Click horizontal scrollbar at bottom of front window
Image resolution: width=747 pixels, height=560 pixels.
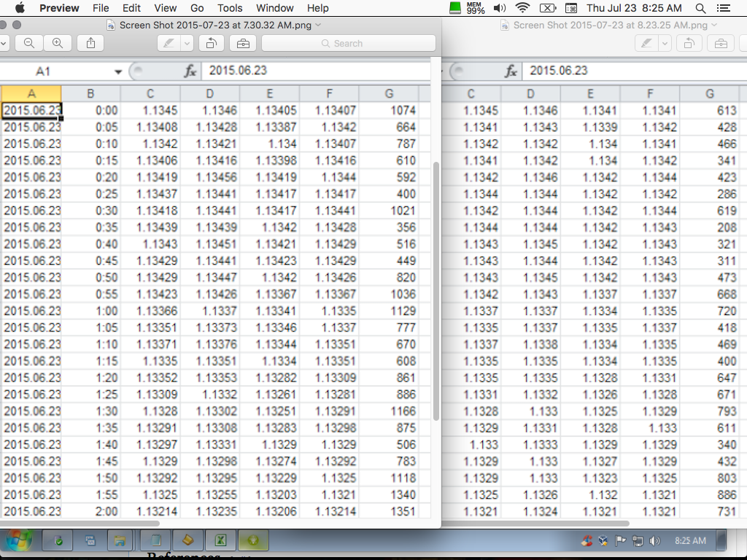click(x=80, y=524)
